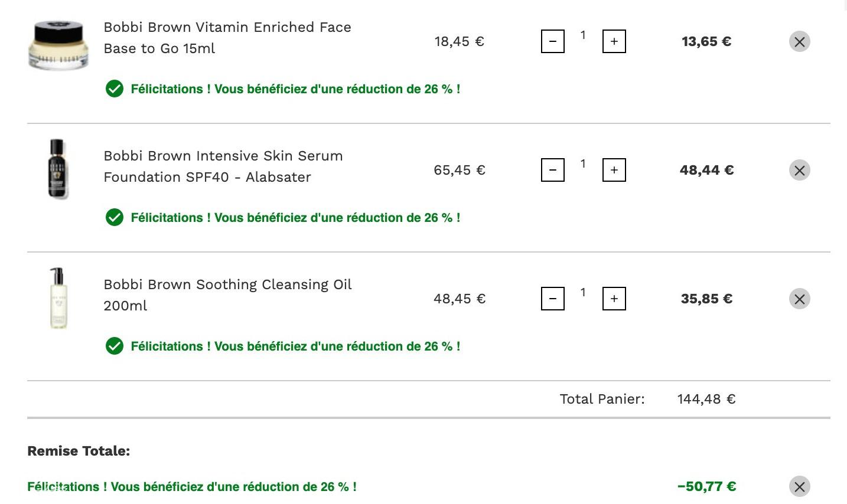This screenshot has height=504, width=847.
Task: Click quantity value of Soothing Cleansing Oil
Action: [x=583, y=293]
